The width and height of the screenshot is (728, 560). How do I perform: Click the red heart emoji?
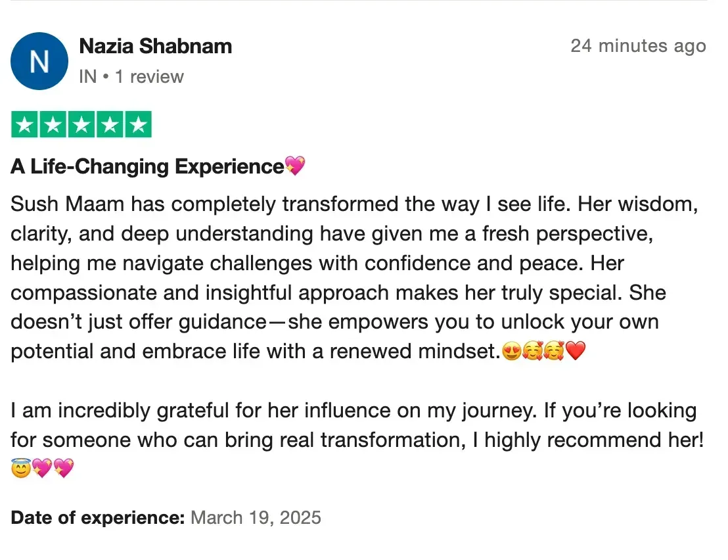[575, 352]
